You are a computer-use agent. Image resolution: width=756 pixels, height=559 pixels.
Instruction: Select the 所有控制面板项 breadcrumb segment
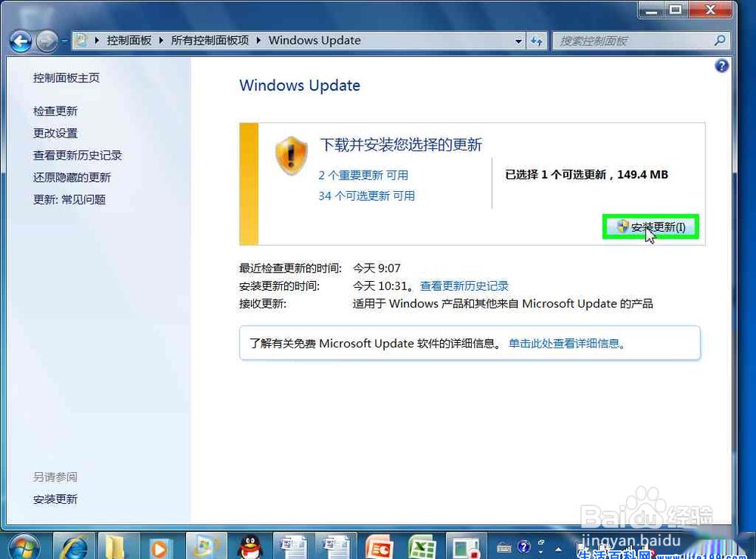pyautogui.click(x=209, y=41)
